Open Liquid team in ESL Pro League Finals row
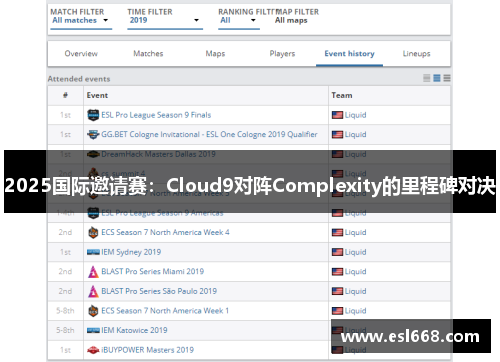This screenshot has width=500, height=362. [x=355, y=115]
